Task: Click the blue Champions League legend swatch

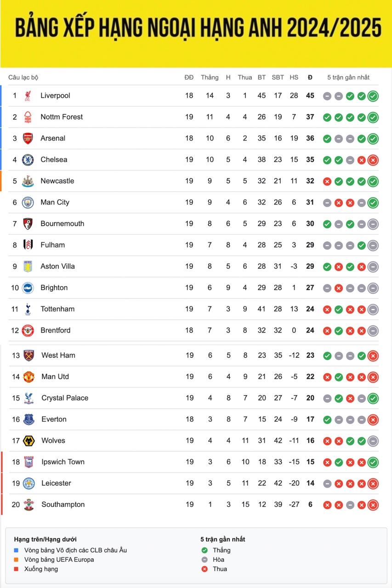Action: coord(16,550)
